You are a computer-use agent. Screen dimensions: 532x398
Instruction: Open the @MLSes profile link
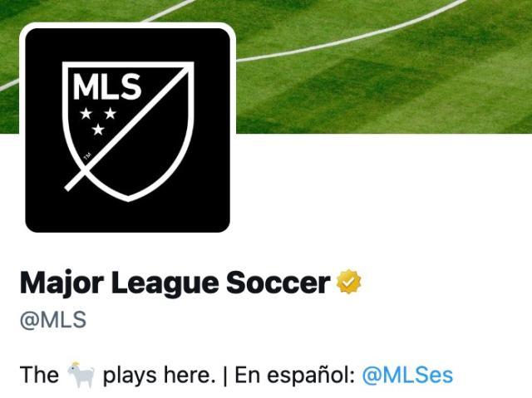[x=407, y=375]
